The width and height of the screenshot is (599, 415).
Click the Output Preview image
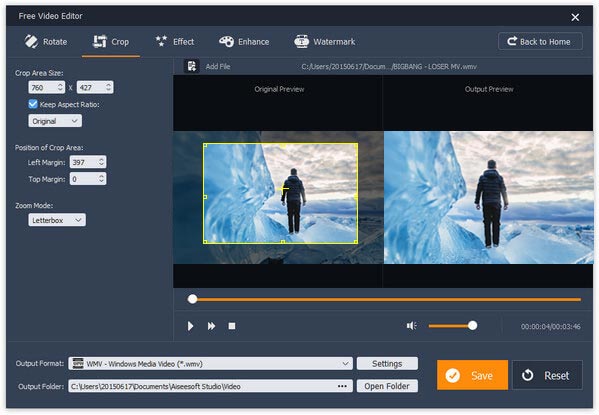coord(489,198)
